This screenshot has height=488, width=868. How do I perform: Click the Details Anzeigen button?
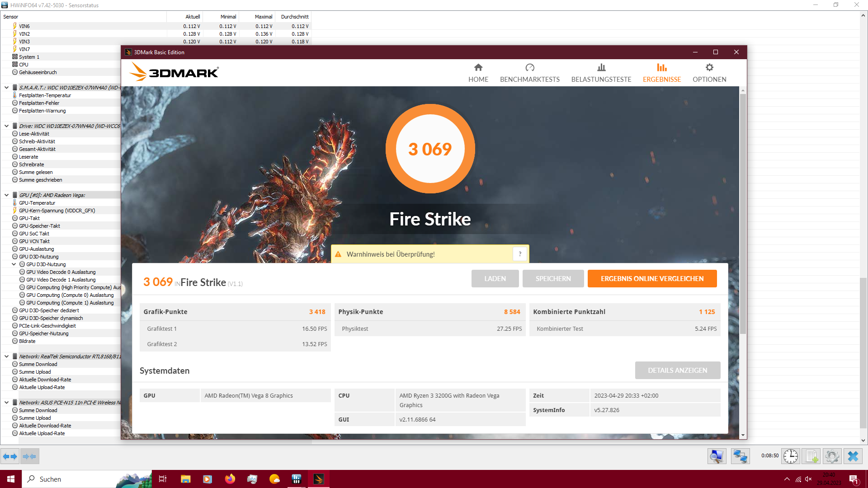click(677, 371)
